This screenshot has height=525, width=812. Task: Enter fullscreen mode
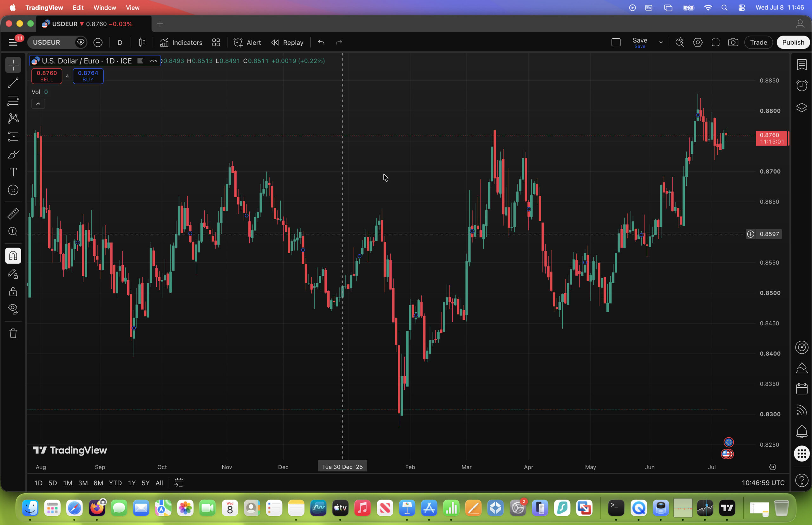pos(715,42)
